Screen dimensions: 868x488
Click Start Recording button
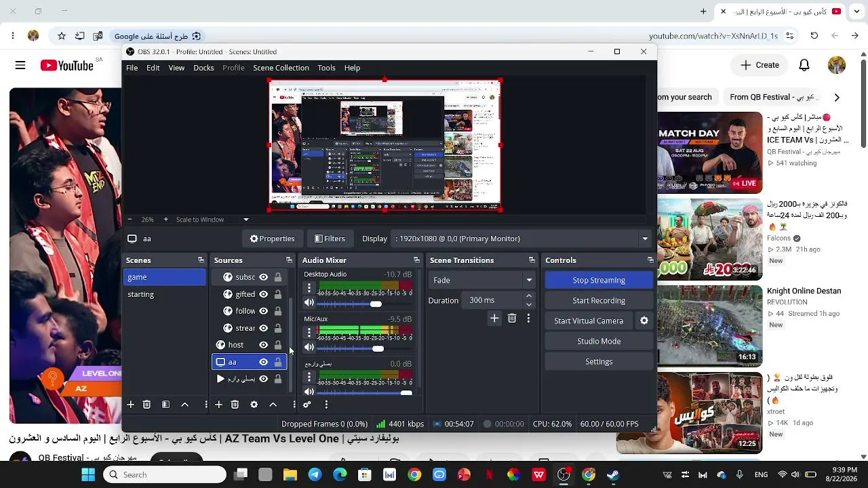(x=599, y=300)
